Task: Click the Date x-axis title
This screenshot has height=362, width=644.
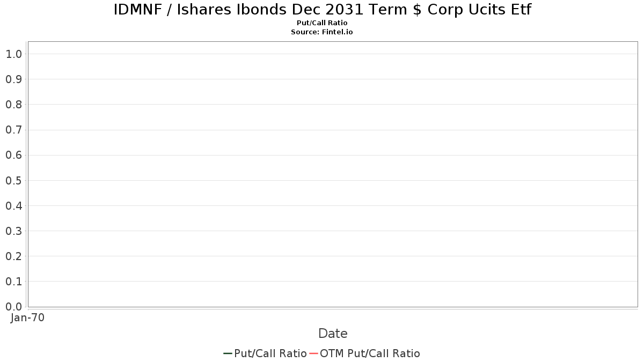Action: (333, 334)
